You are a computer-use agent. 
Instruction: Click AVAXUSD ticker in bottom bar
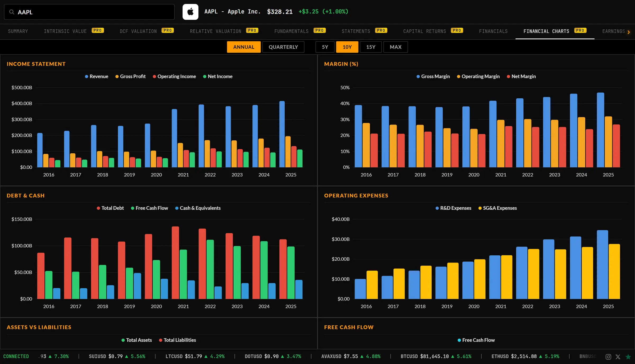click(351, 356)
